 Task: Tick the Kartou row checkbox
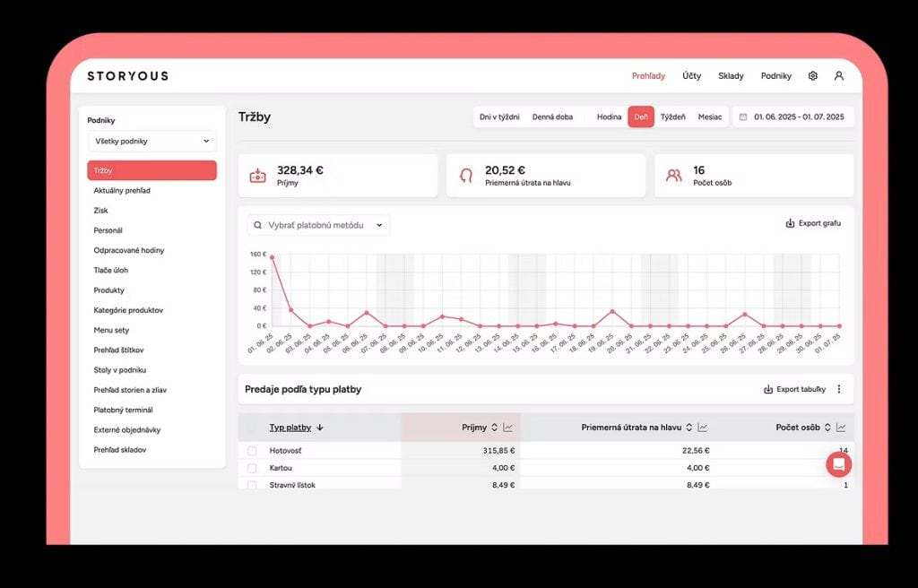(x=252, y=468)
